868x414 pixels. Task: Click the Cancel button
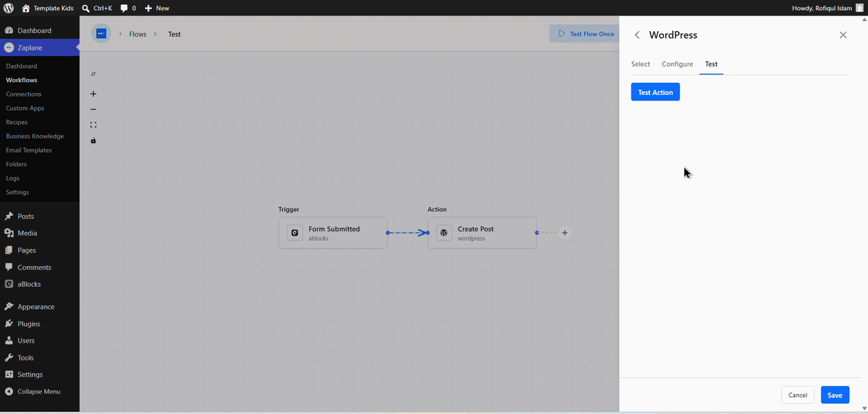point(797,395)
